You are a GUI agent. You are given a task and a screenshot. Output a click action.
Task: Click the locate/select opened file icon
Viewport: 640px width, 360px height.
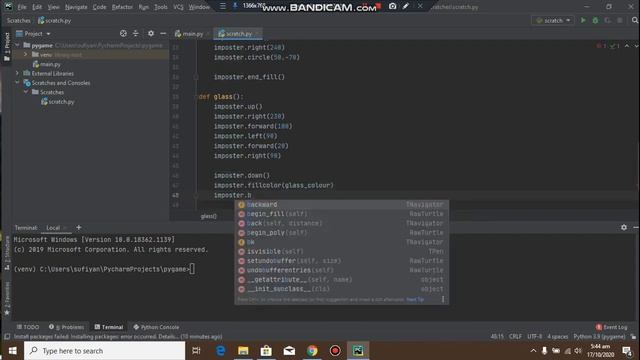[123, 33]
